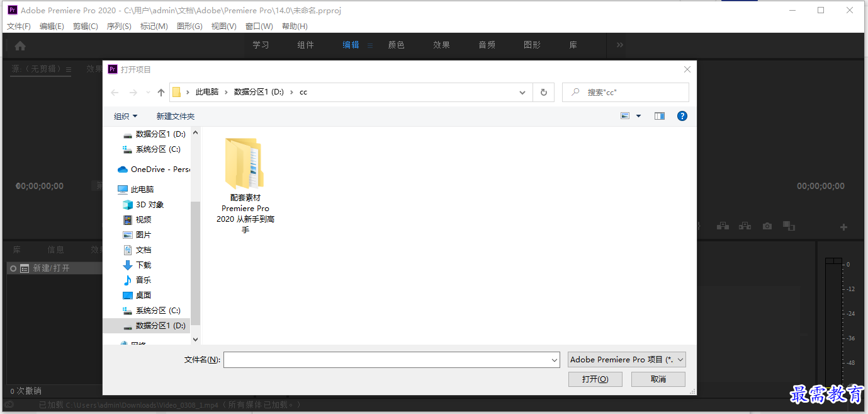Click the export frame camera icon
The width and height of the screenshot is (868, 414).
point(767,226)
